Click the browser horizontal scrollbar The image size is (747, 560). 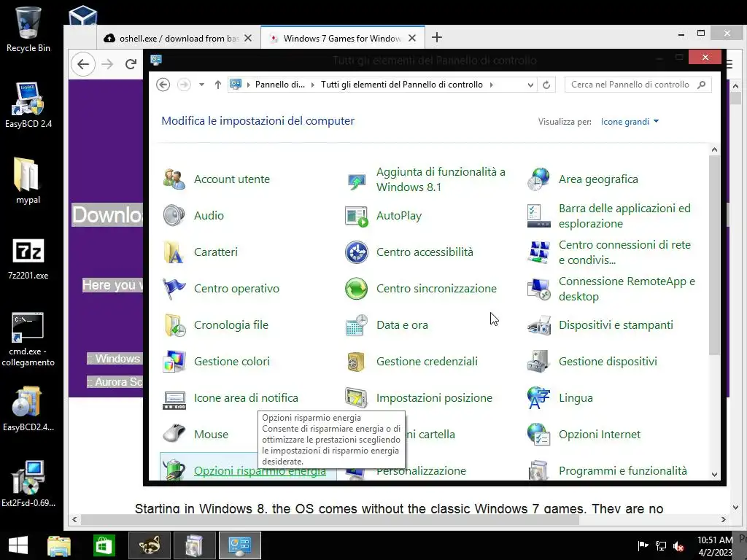(330, 519)
